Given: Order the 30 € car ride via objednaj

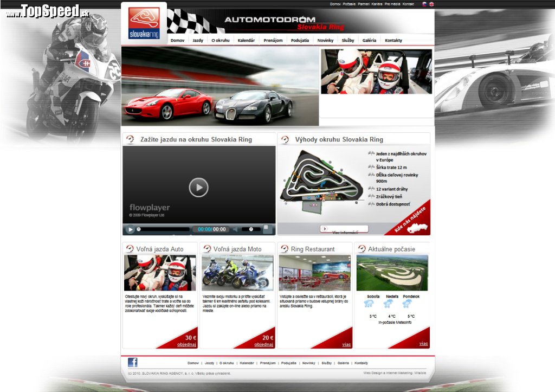Looking at the screenshot, I should pos(186,344).
